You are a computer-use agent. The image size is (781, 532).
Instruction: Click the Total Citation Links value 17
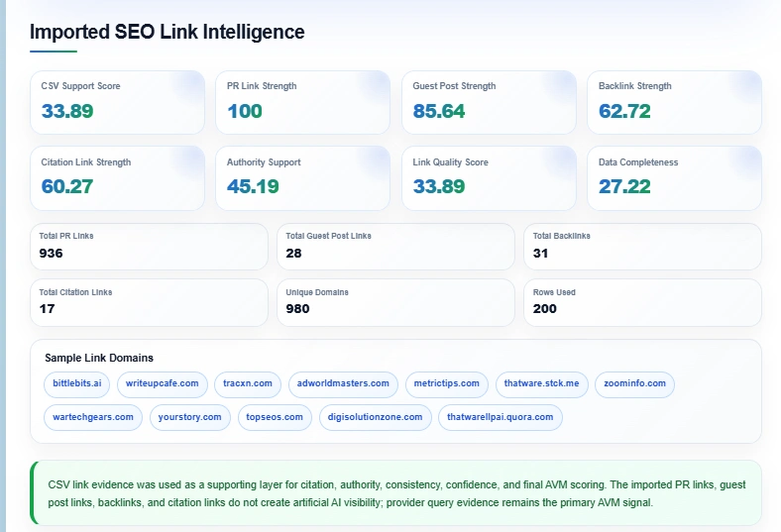(47, 309)
